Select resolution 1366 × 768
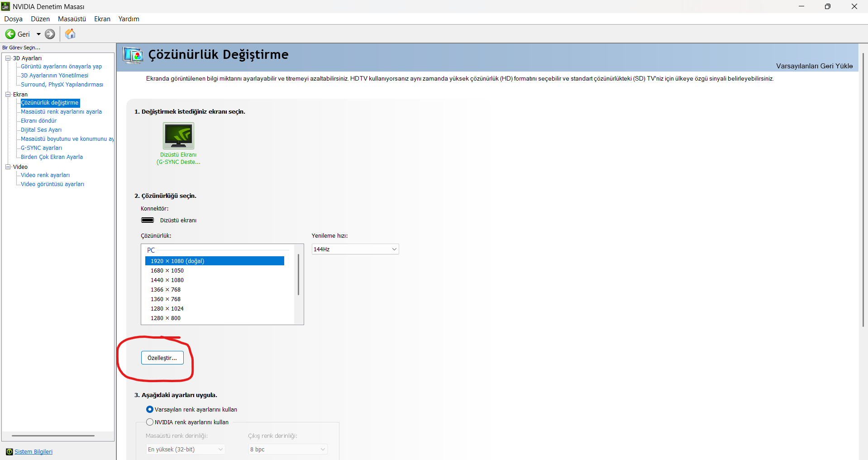The width and height of the screenshot is (868, 460). coord(215,290)
